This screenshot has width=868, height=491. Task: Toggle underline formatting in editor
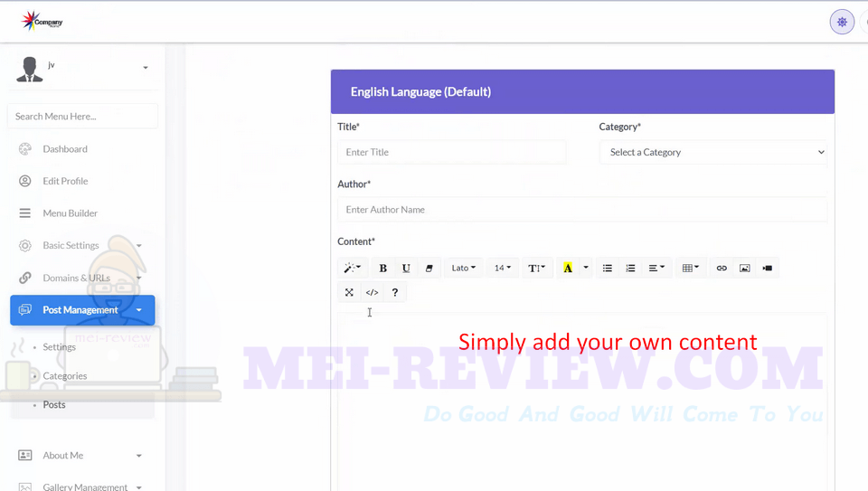406,268
